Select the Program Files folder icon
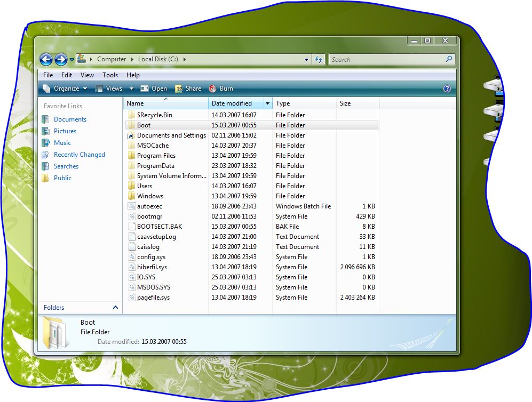Viewport: 532px width, 402px height. 132,156
